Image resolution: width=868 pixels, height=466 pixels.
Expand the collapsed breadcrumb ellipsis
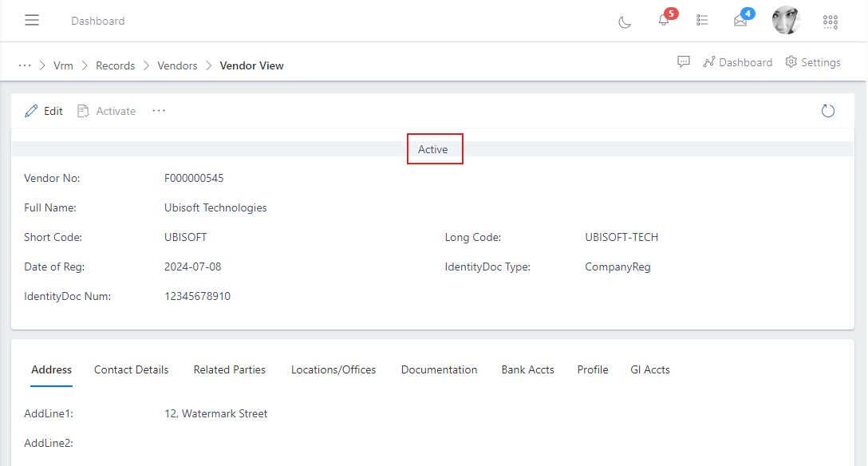25,65
